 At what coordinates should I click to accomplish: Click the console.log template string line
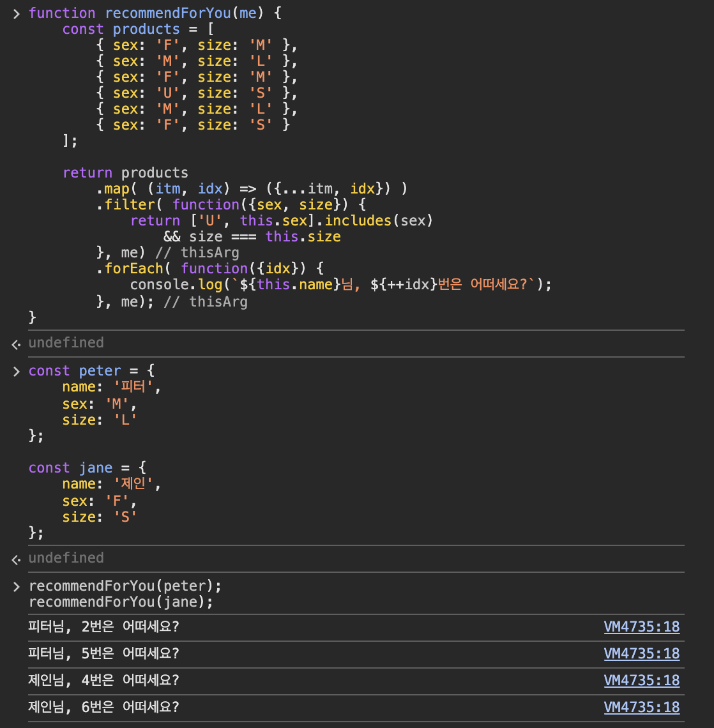341,285
